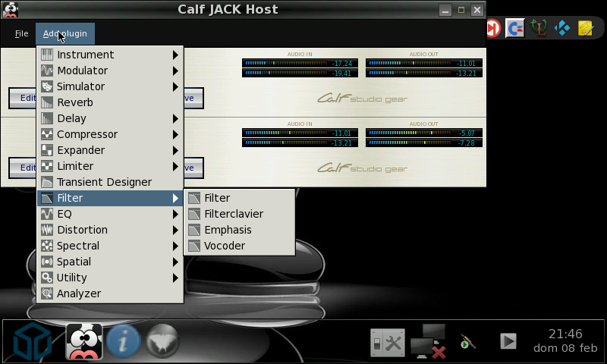The height and width of the screenshot is (364, 607).
Task: Click the Vocoder submenu icon
Action: click(x=194, y=246)
